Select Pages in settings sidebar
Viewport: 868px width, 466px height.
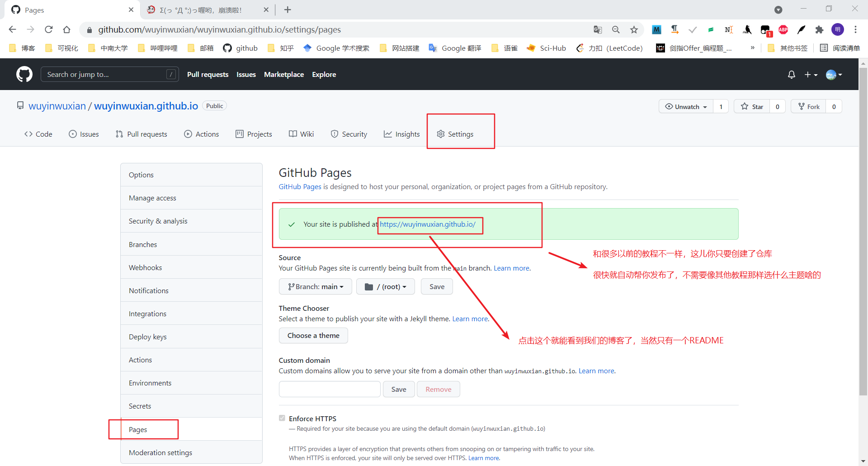[x=191, y=429]
